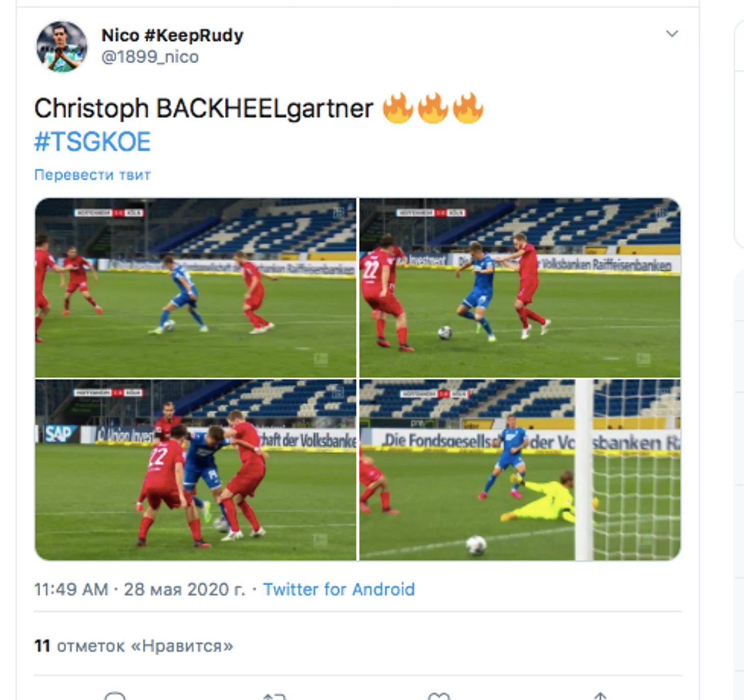Screen dimensions: 744x700
Task: View the 11 'Нравится' likes list
Action: tap(134, 646)
